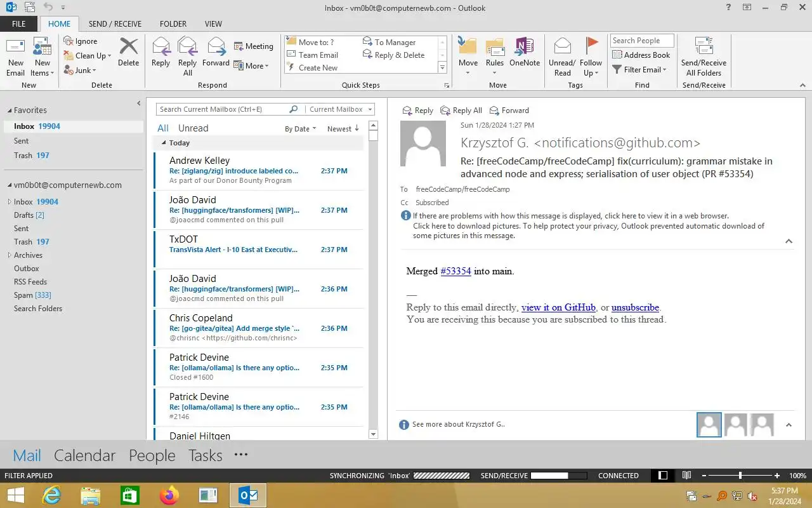The width and height of the screenshot is (812, 508).
Task: Open the Address Book
Action: point(641,55)
